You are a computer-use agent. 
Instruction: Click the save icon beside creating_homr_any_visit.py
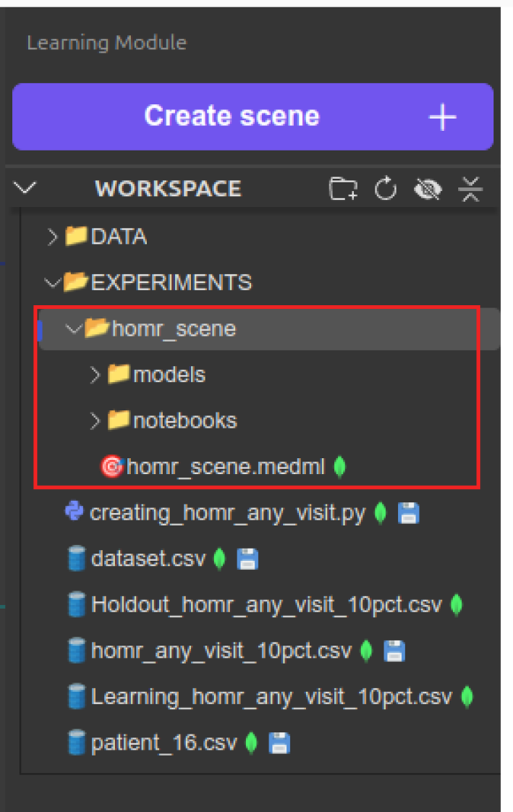408,514
